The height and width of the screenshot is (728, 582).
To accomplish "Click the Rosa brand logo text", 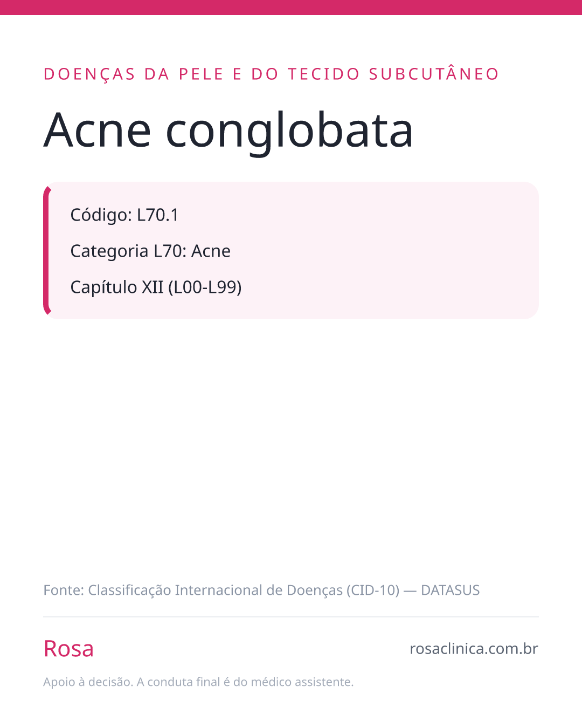I will coord(68,649).
